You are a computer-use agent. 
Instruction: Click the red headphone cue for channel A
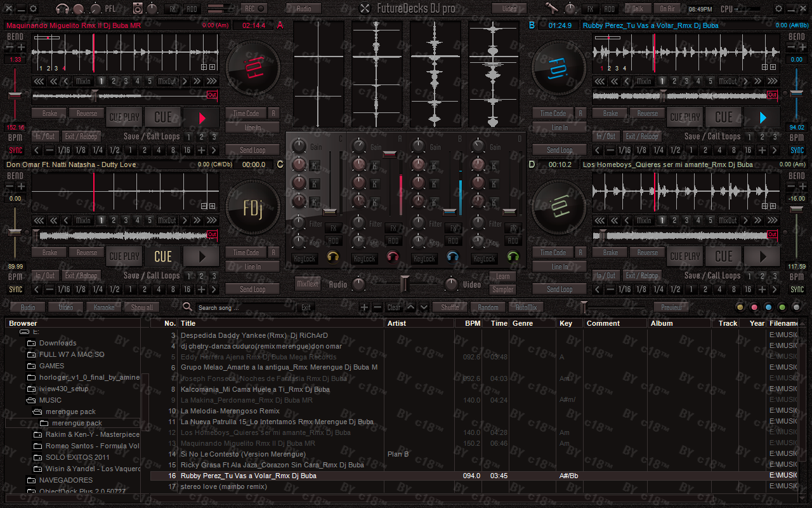pyautogui.click(x=393, y=257)
